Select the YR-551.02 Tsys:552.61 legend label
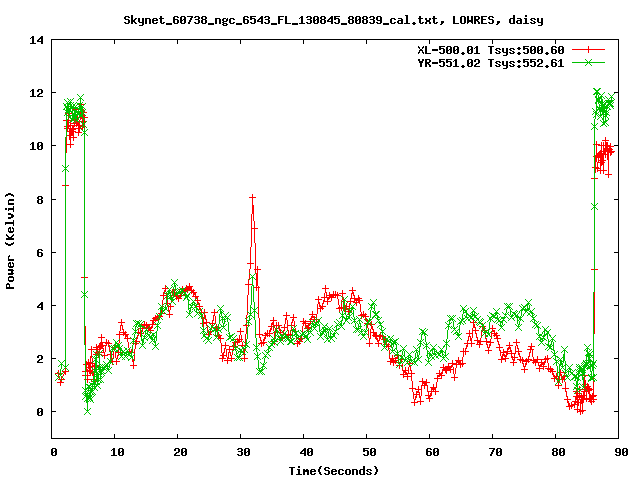 coord(490,62)
